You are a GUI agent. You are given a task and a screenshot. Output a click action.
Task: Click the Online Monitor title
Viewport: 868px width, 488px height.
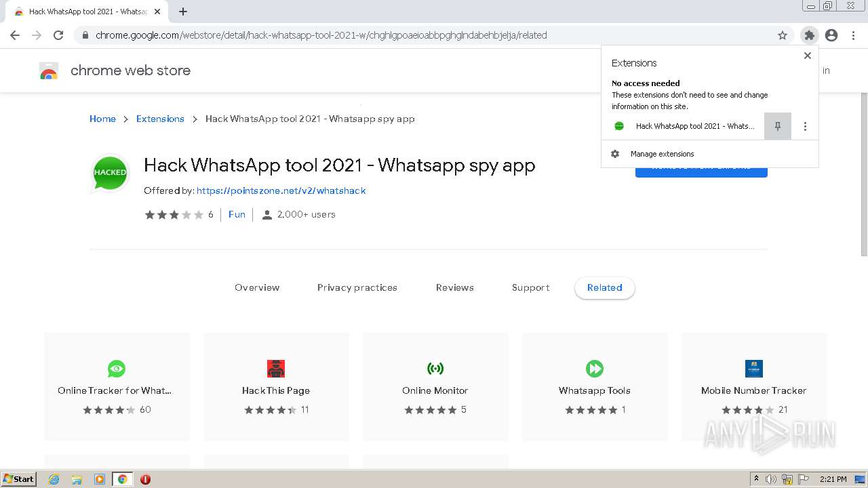pos(435,390)
